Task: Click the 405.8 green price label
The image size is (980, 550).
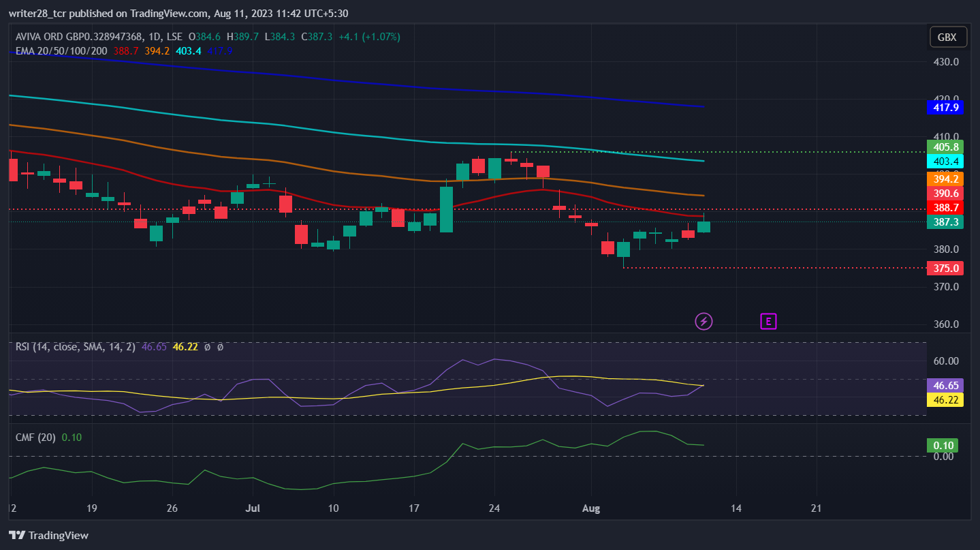Action: [x=945, y=147]
